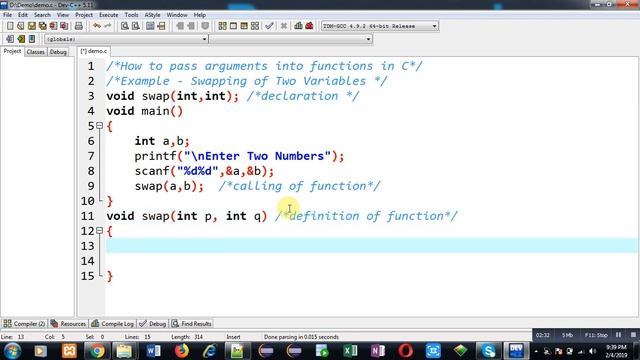Open Find using the magnifier toolbar icon
Image resolution: width=640 pixels, height=360 pixels.
coord(125,26)
